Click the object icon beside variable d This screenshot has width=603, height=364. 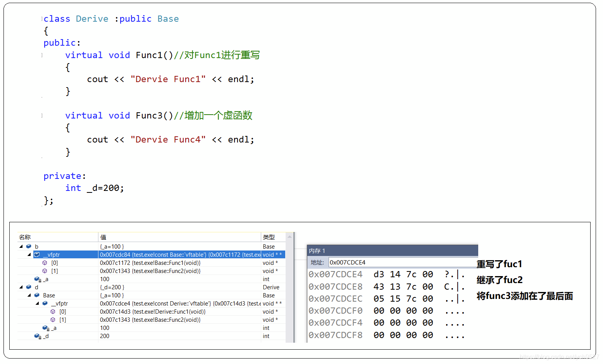pos(29,287)
